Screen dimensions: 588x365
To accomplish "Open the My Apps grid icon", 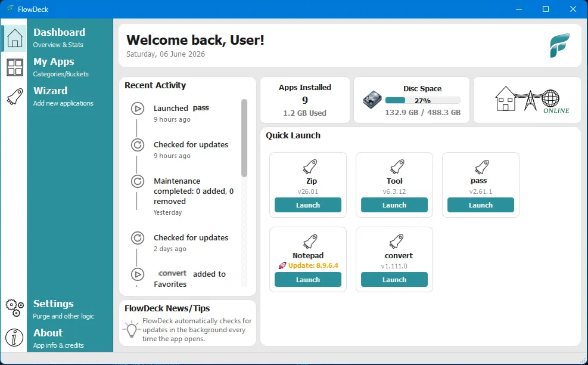I will click(15, 67).
